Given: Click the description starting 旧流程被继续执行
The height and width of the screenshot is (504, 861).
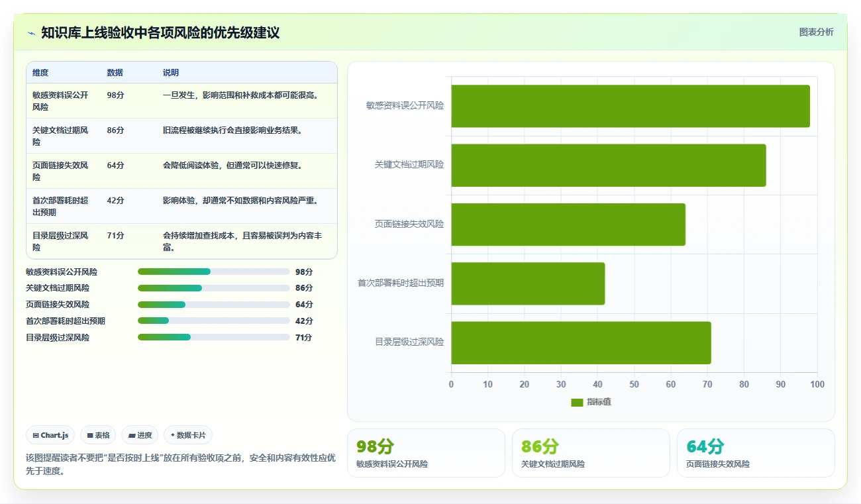Looking at the screenshot, I should click(x=233, y=130).
